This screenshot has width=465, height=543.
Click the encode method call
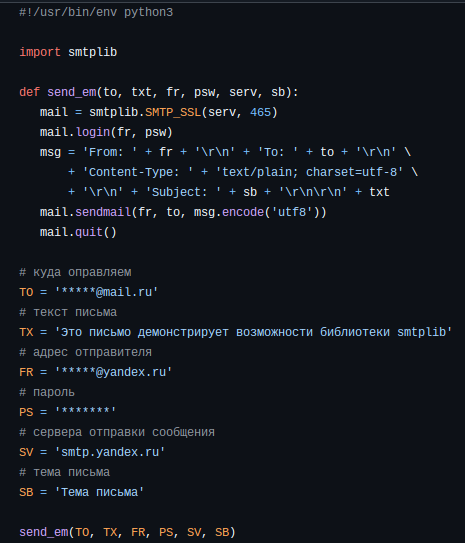coord(243,212)
